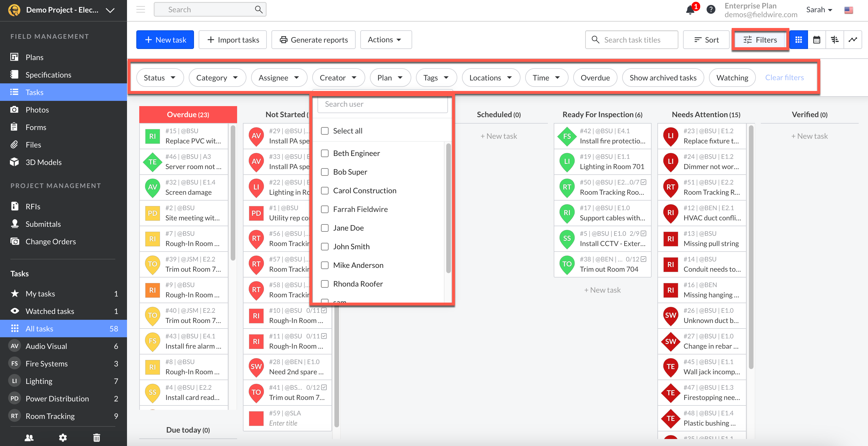Tick the Beth Engineer checkbox

point(325,153)
